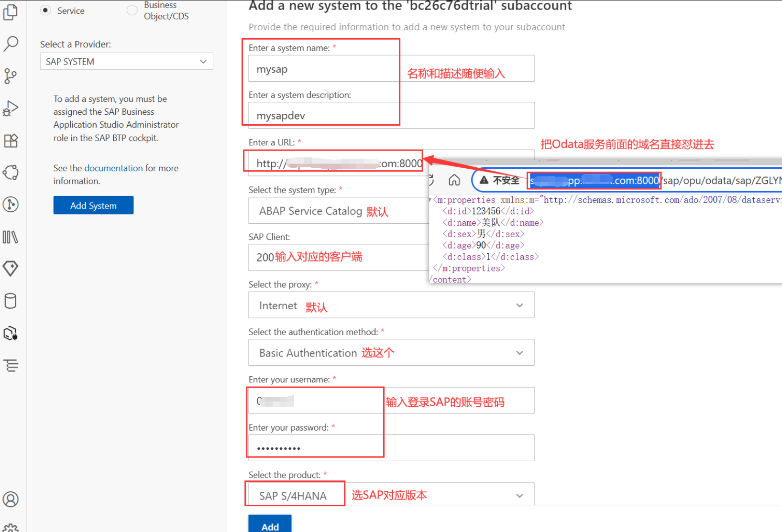This screenshot has height=532, width=782.
Task: Open the ABAP Service Catalog system type dropdown
Action: point(339,210)
